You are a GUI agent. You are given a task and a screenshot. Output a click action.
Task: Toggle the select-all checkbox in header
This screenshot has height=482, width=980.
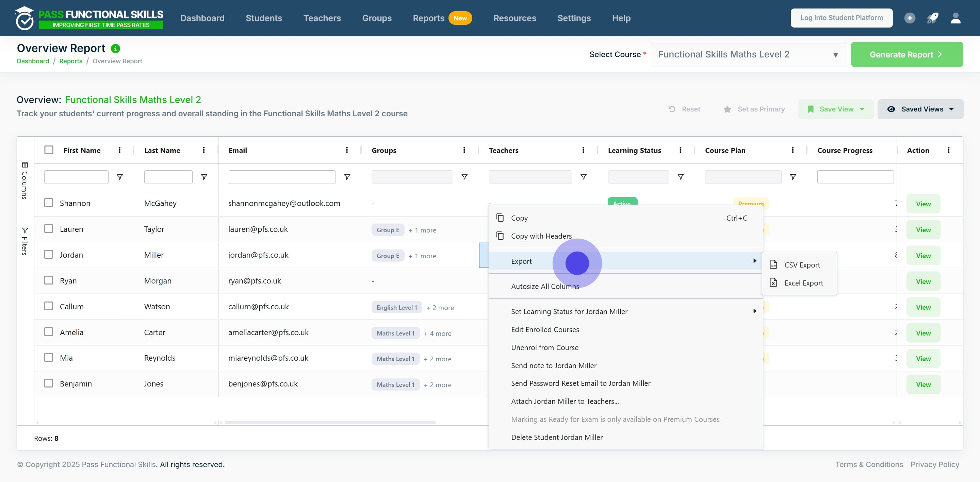[49, 150]
